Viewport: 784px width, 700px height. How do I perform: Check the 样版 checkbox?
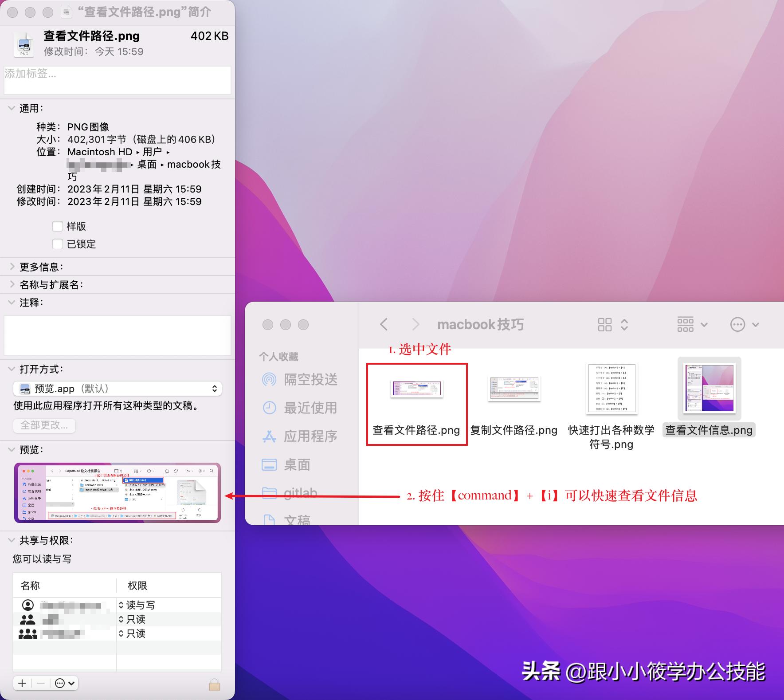pos(58,226)
